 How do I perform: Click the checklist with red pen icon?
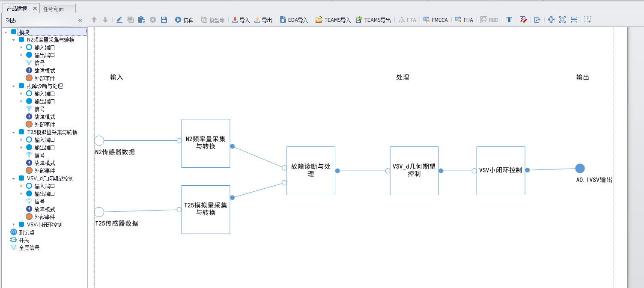click(x=523, y=20)
